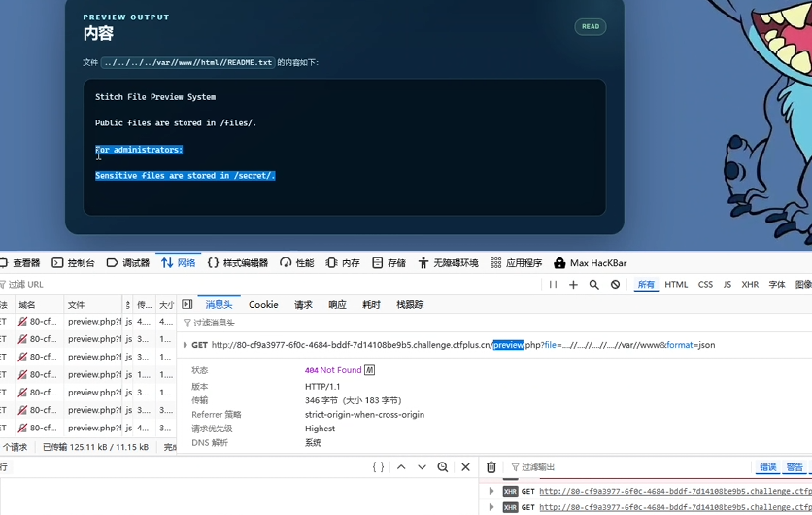Clear console output with trash icon
812x515 pixels.
pyautogui.click(x=491, y=467)
